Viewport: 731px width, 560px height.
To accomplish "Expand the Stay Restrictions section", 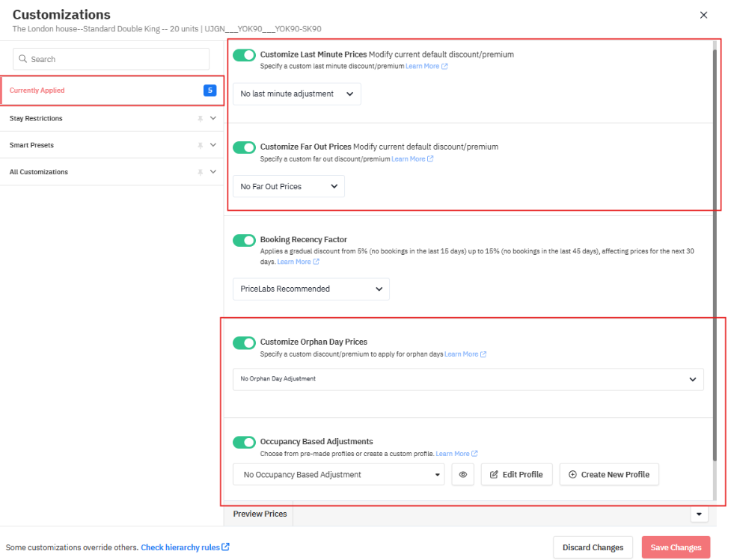I will 213,118.
